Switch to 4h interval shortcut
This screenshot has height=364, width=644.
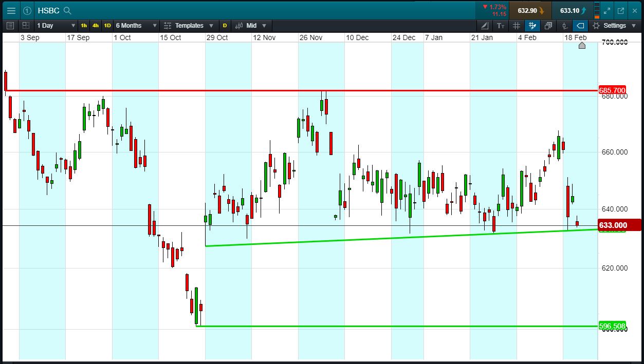96,25
